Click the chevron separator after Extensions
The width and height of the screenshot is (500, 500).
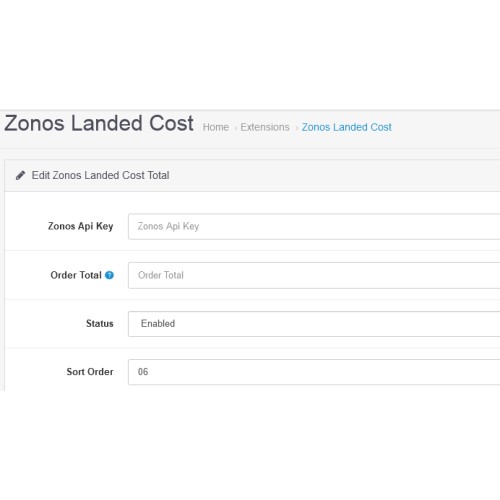tap(296, 128)
